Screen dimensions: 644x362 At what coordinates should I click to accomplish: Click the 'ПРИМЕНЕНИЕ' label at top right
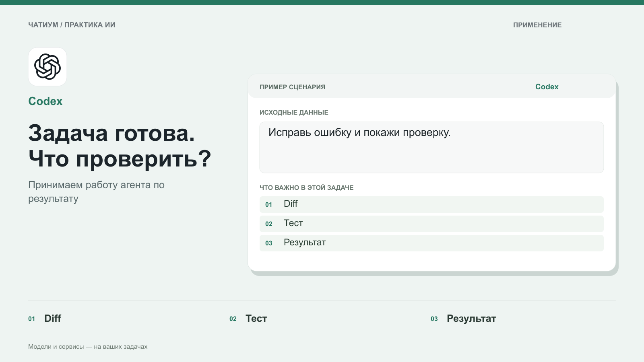pos(537,25)
